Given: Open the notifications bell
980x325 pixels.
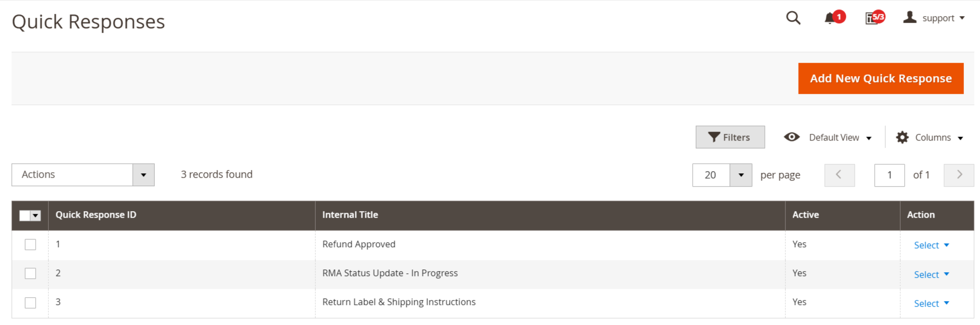Looking at the screenshot, I should tap(830, 18).
